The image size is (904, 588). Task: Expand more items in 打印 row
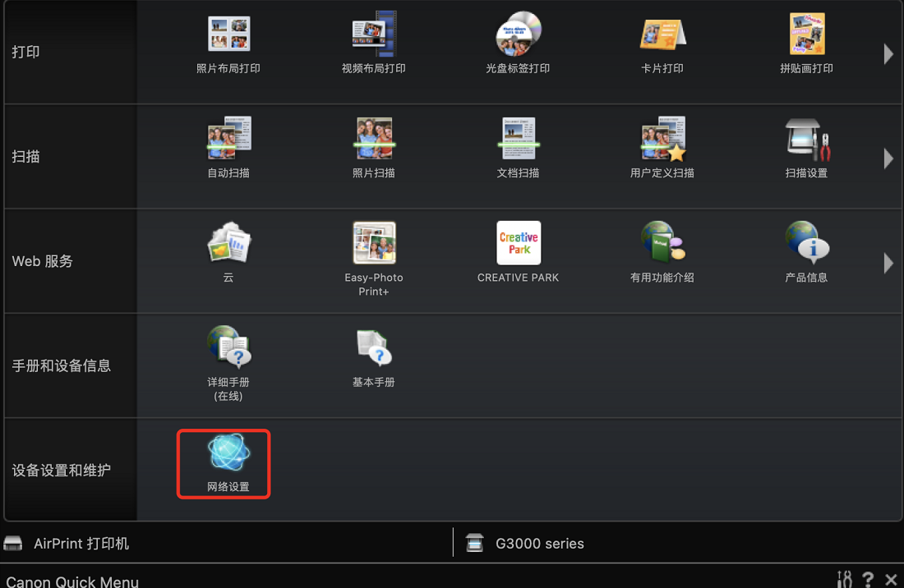888,53
